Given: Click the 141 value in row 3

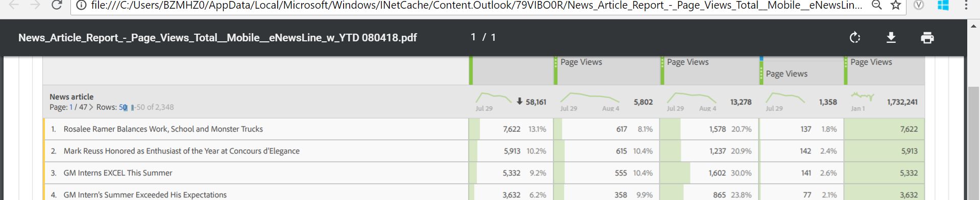Looking at the screenshot, I should coord(806,173).
